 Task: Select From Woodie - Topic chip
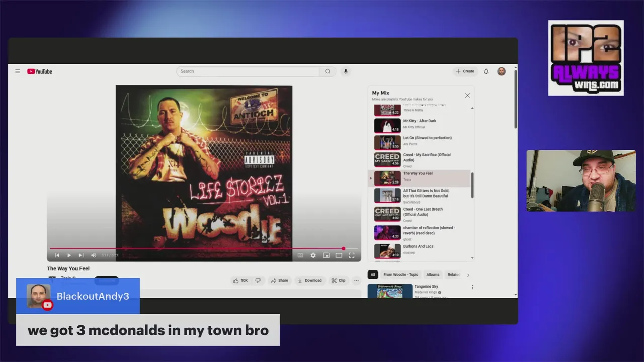400,275
